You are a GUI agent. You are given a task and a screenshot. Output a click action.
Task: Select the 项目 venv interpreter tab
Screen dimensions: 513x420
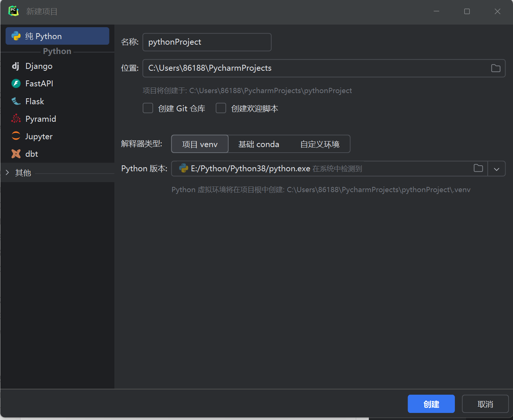click(x=200, y=144)
